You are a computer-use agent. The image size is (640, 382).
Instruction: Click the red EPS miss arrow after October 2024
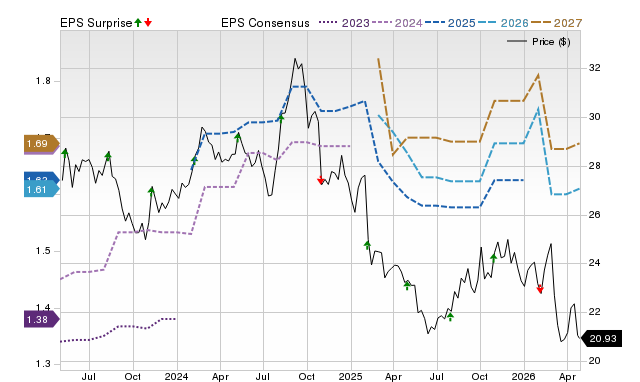[x=321, y=180]
